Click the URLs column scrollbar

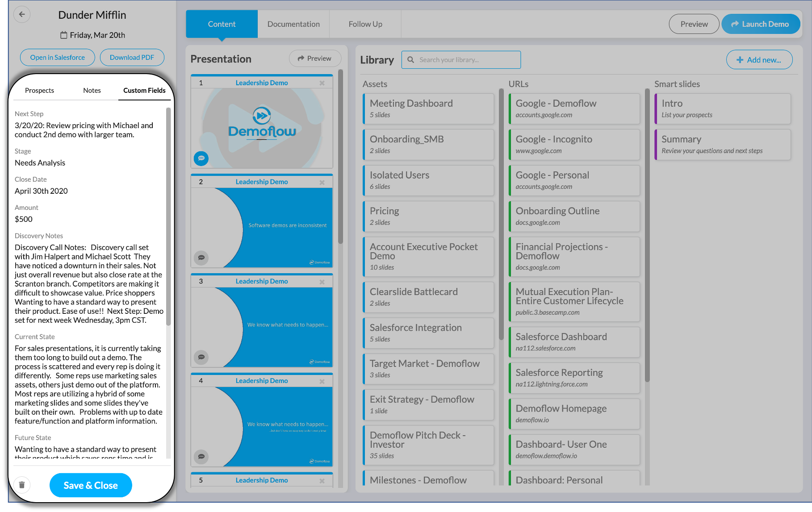click(647, 235)
